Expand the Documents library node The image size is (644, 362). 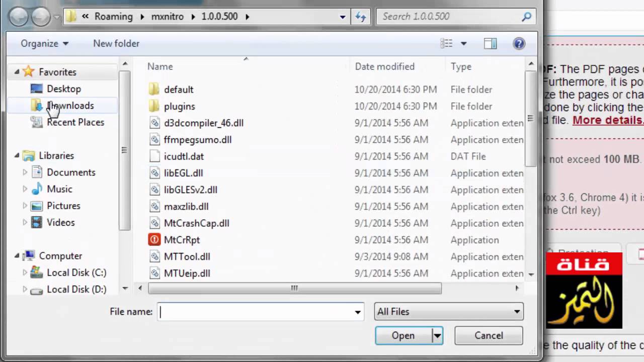(25, 172)
